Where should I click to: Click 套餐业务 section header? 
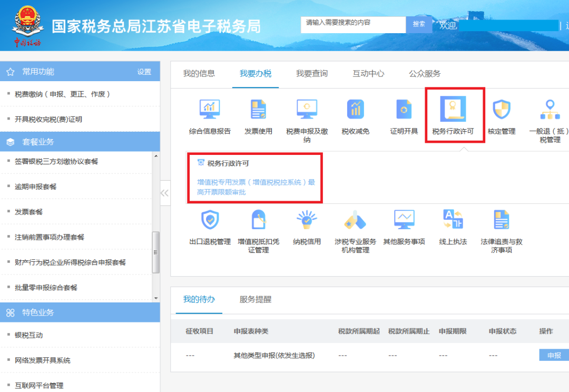click(80, 142)
